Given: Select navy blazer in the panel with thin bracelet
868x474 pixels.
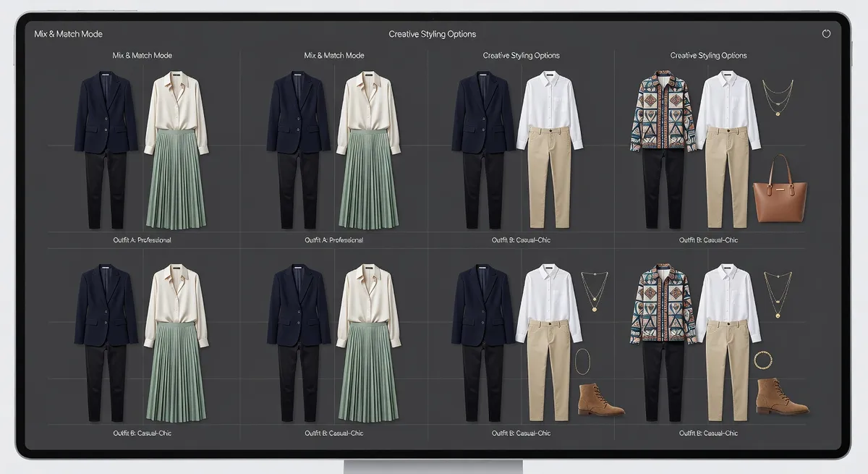Looking at the screenshot, I should (482, 304).
